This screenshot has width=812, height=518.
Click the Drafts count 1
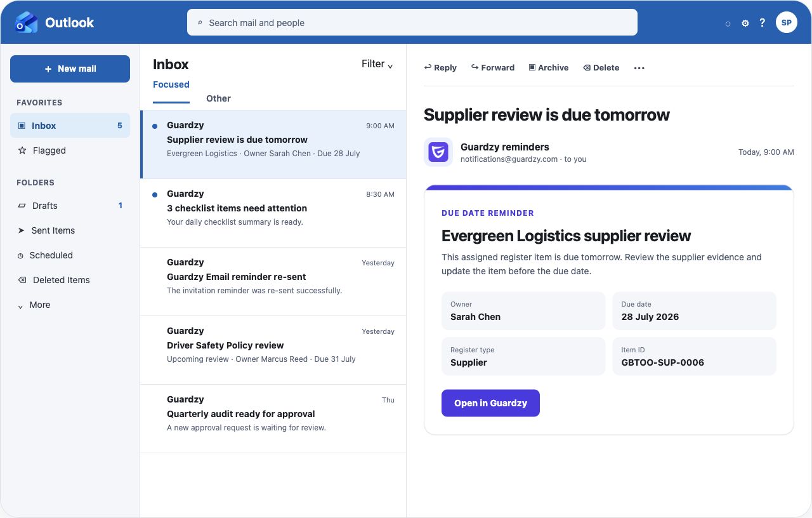[121, 206]
